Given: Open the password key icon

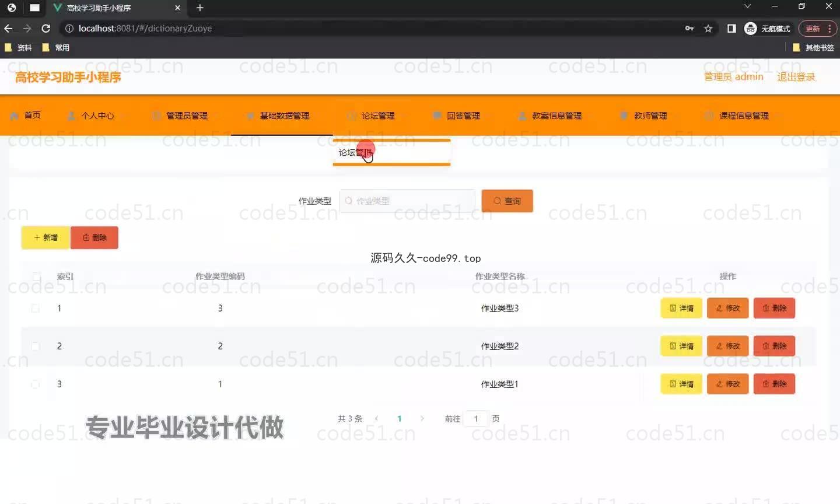Looking at the screenshot, I should 689,28.
